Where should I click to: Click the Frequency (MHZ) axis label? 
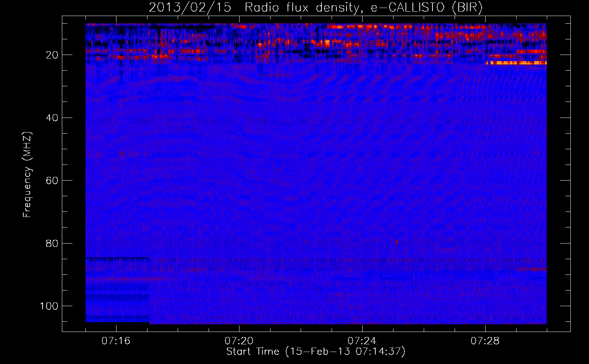[x=27, y=174]
